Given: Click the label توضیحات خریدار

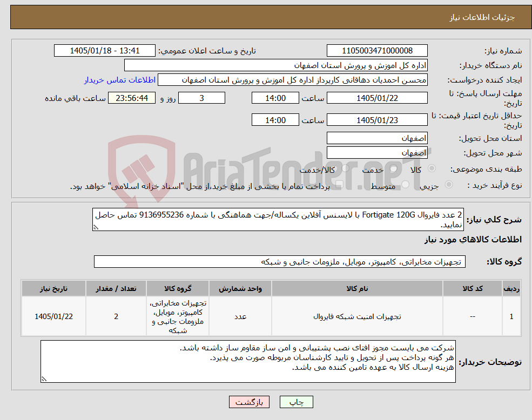Looking at the screenshot, I should pos(490,362).
